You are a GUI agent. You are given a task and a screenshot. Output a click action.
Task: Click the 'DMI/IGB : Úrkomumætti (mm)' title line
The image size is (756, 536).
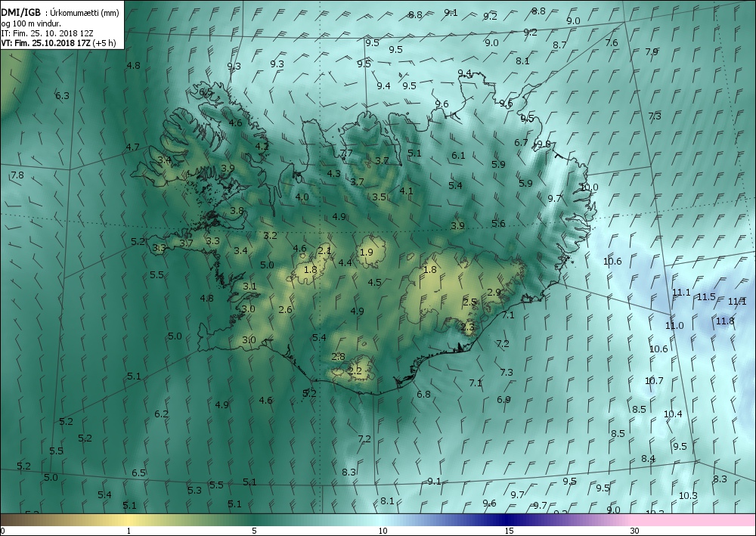(x=60, y=13)
